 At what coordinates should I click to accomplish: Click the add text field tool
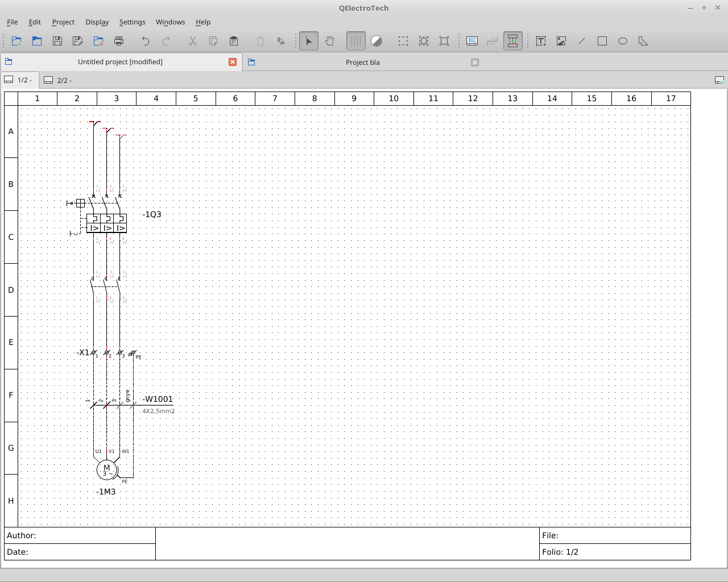coord(541,41)
